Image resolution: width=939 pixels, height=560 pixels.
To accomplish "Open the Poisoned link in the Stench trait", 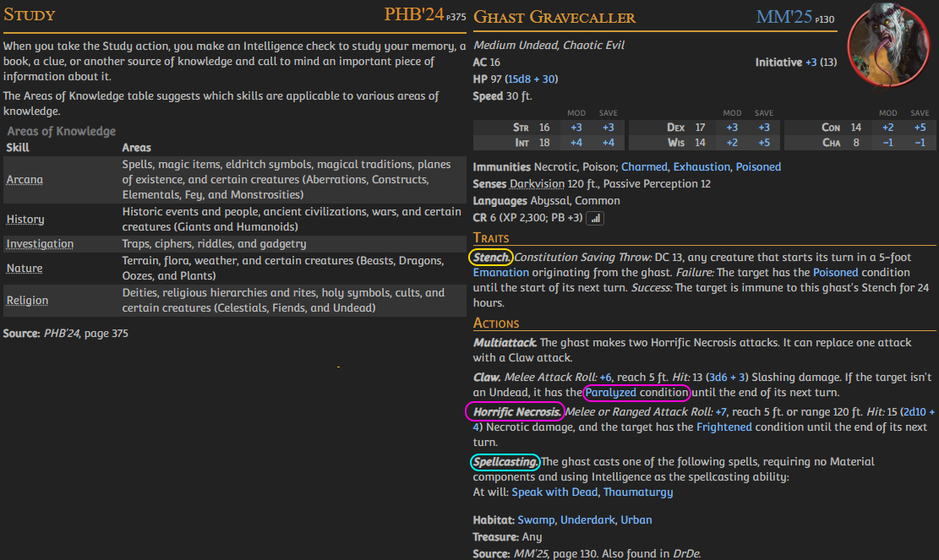I will (835, 272).
